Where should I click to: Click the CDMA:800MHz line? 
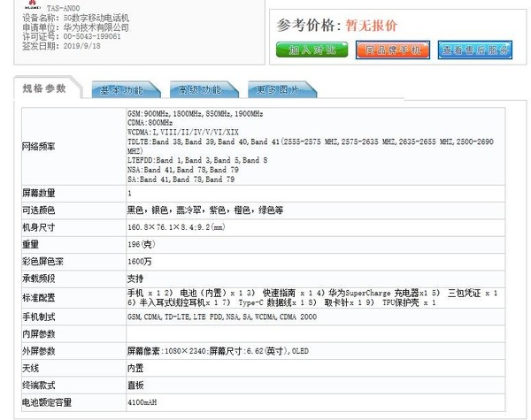[150, 123]
